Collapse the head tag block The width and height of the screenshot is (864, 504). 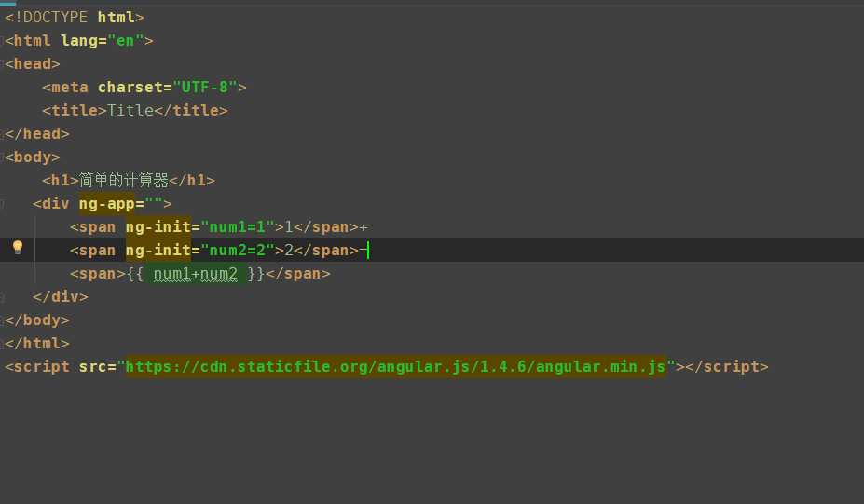tap(2, 64)
